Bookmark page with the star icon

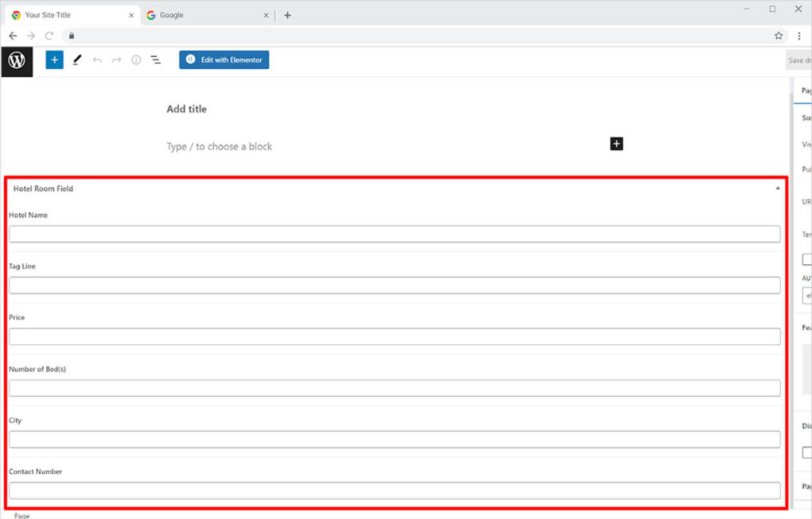click(x=779, y=36)
